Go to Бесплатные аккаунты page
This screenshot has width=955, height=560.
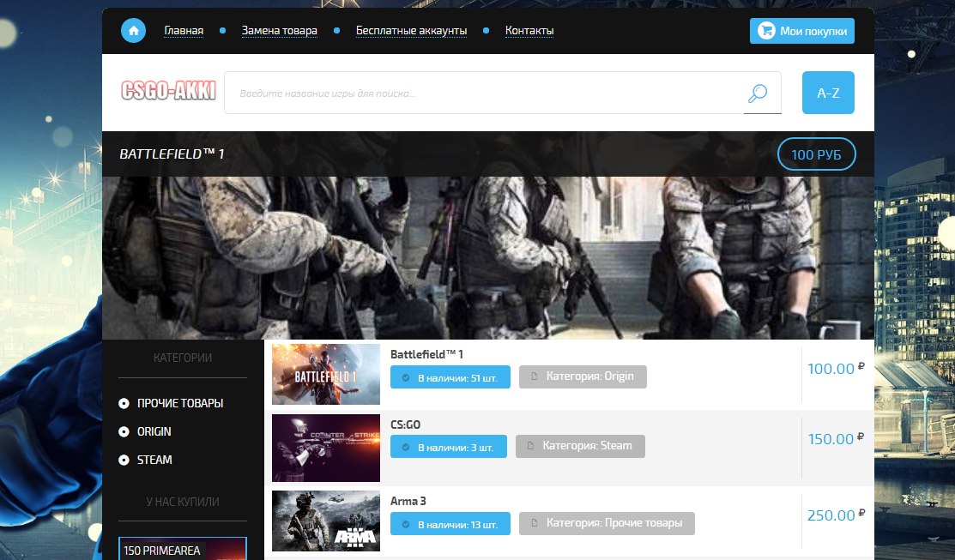click(x=411, y=30)
